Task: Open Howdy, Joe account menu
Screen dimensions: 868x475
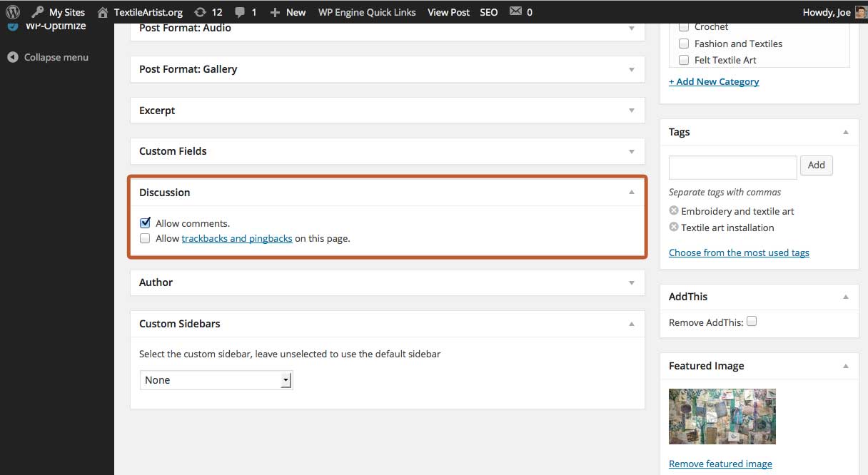Action: click(827, 12)
